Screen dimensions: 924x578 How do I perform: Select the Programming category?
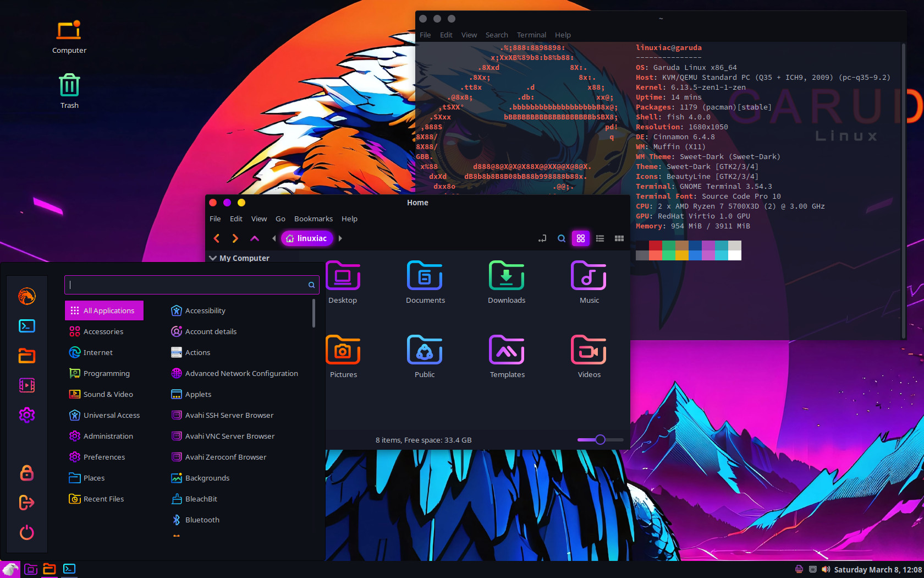point(104,373)
